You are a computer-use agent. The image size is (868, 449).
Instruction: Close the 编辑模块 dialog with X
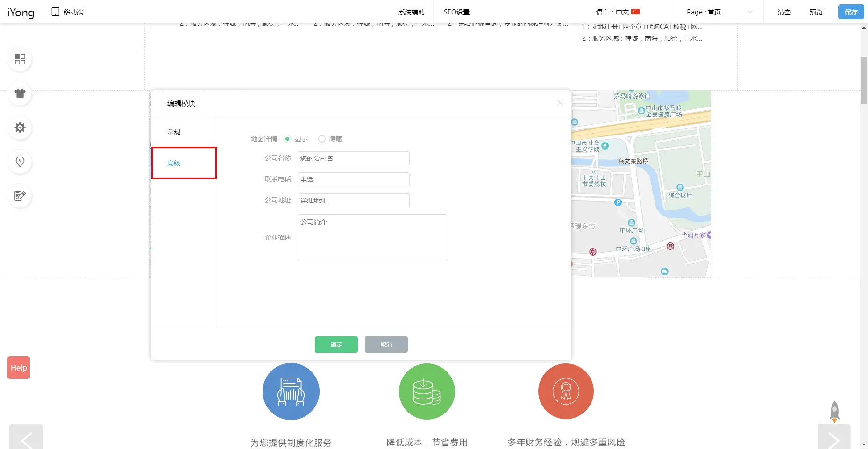click(560, 103)
